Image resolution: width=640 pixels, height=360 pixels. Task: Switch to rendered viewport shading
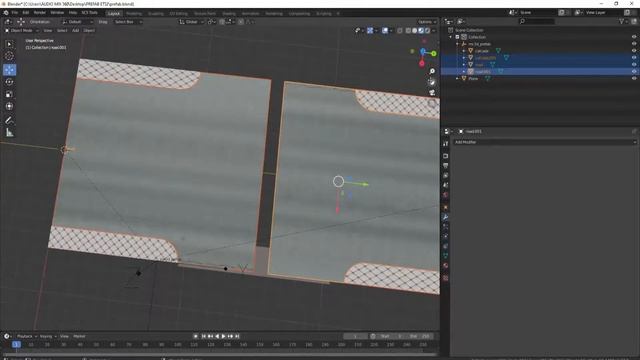click(x=427, y=31)
